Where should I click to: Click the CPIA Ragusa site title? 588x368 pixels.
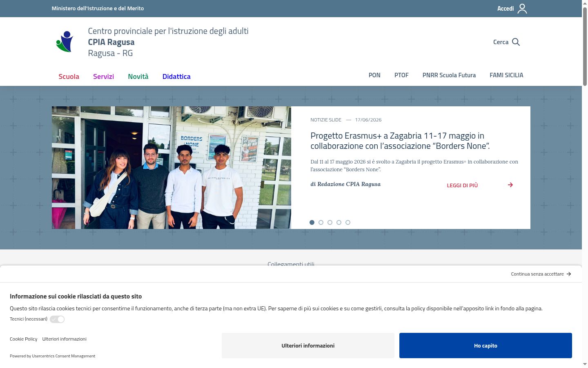point(111,42)
